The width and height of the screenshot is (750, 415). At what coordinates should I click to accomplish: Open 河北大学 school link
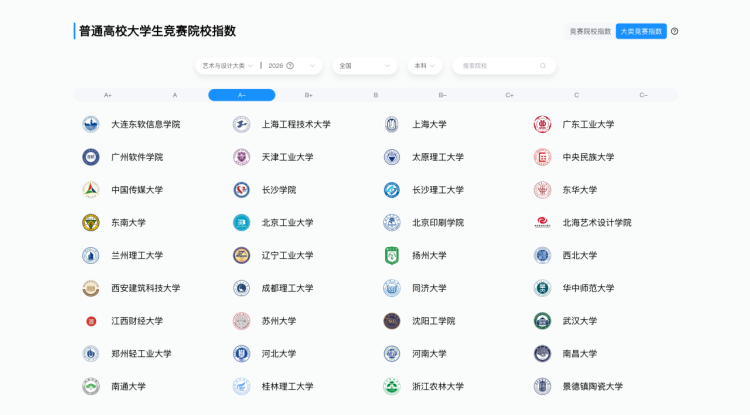coord(278,354)
